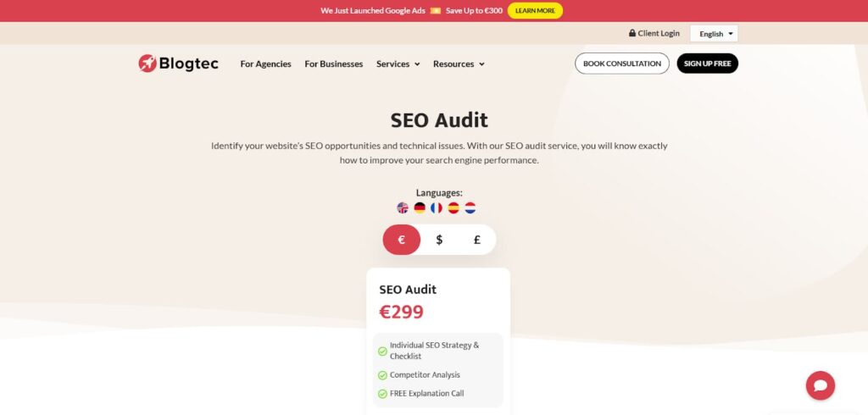Image resolution: width=868 pixels, height=415 pixels.
Task: Select the Spanish flag icon
Action: point(453,208)
